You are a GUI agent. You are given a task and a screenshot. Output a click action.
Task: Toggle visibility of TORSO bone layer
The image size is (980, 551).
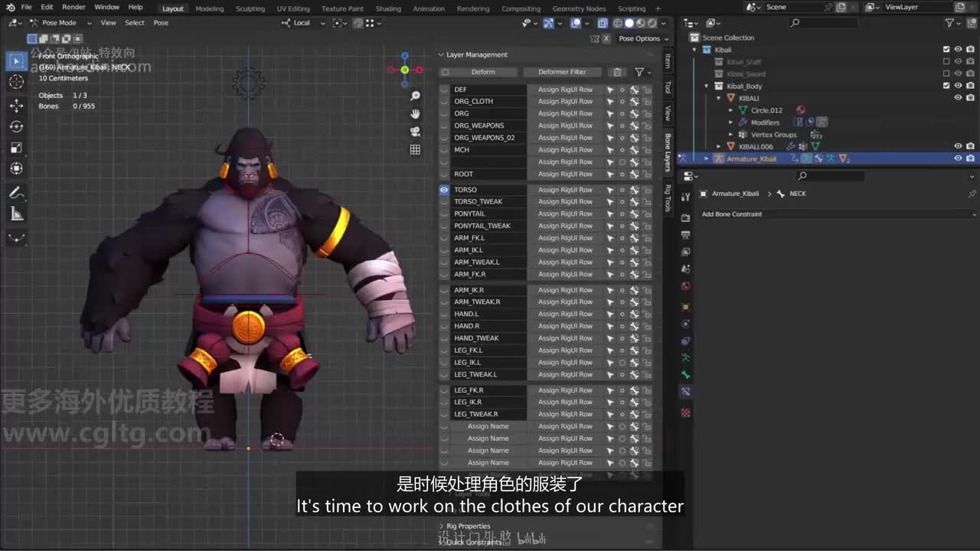click(444, 190)
